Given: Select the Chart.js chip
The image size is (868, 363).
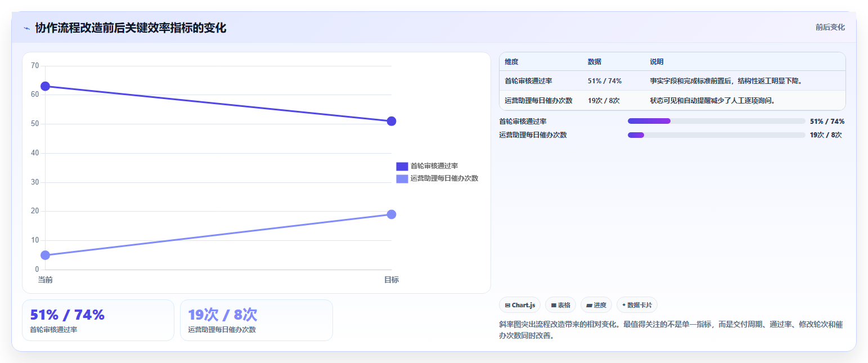Looking at the screenshot, I should coord(520,305).
